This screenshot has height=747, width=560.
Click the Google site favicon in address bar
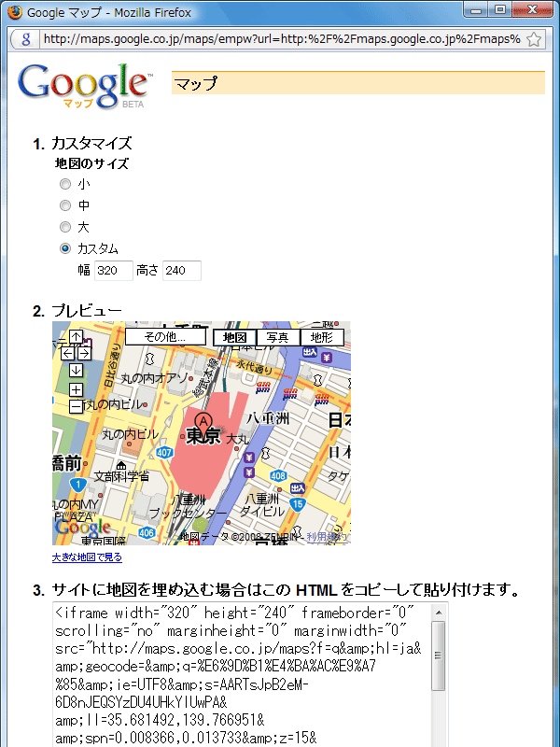(26, 39)
